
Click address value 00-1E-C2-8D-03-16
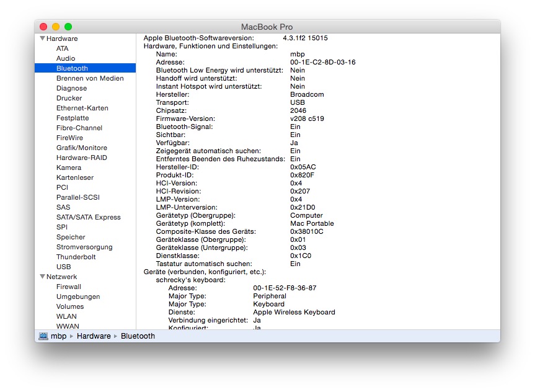(x=322, y=62)
